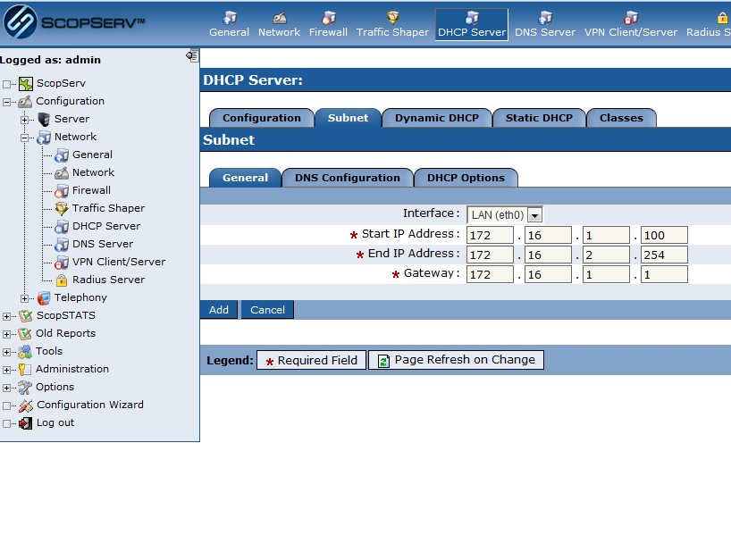Expand the ScopSTATS tree node
The height and width of the screenshot is (560, 731).
6,316
